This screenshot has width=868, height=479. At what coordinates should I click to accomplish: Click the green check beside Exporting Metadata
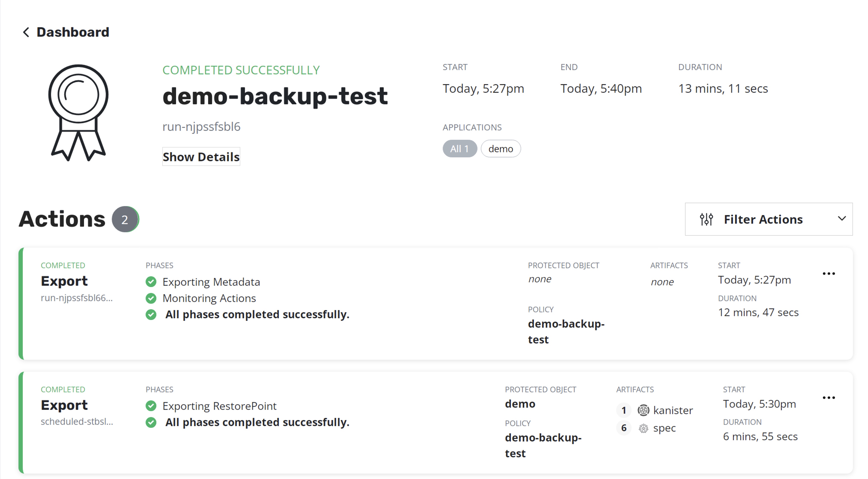point(151,282)
